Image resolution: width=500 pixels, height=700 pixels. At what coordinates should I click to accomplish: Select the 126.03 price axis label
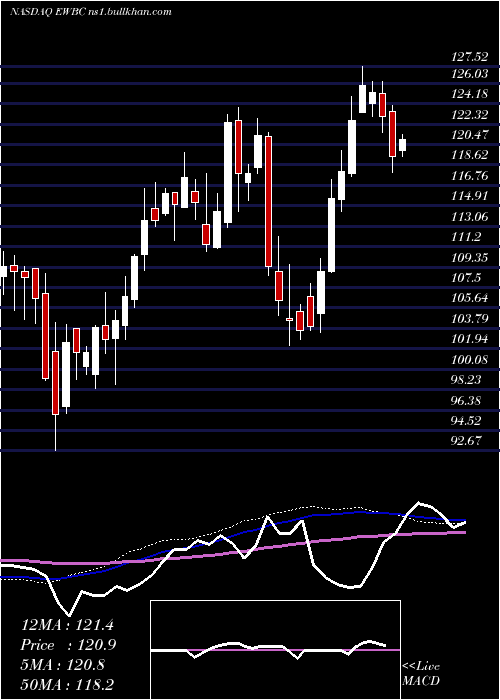[469, 74]
